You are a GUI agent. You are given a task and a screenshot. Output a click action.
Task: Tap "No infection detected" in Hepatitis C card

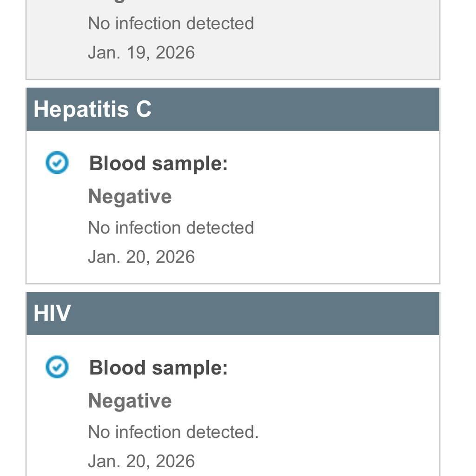[x=171, y=228]
